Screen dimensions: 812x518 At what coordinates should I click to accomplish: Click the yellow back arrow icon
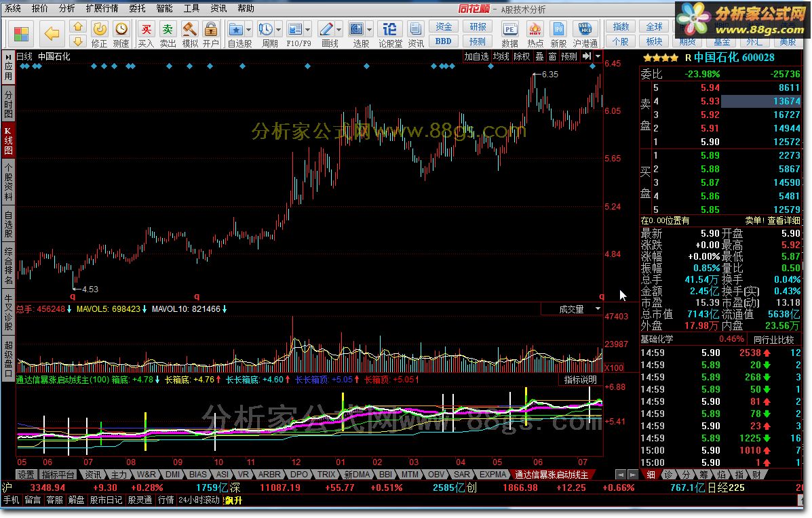point(52,34)
